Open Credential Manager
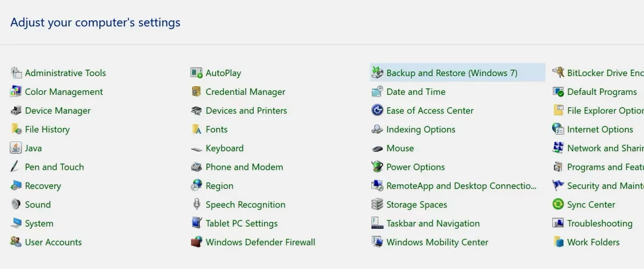644x269 pixels. coord(245,92)
